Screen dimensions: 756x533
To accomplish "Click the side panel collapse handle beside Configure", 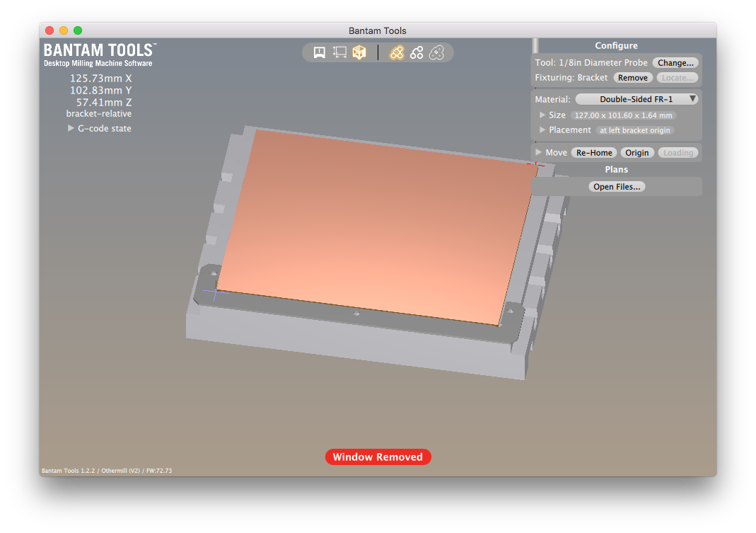I will coord(535,46).
